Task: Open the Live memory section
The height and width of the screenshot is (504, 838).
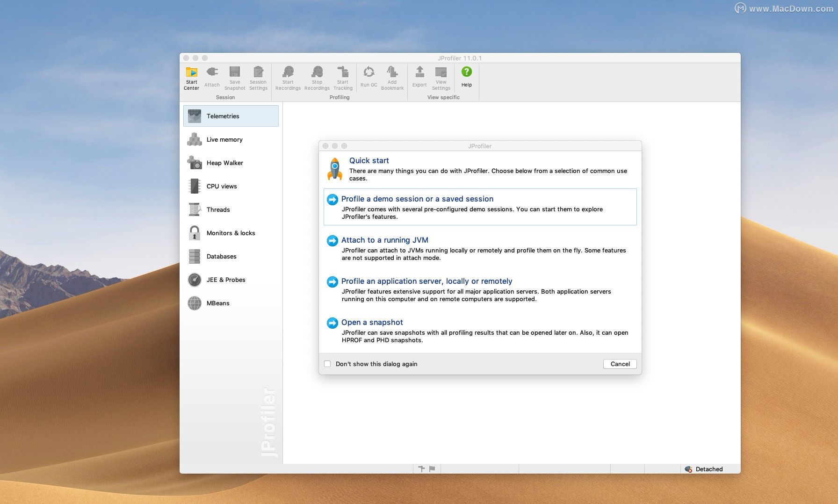Action: point(231,139)
